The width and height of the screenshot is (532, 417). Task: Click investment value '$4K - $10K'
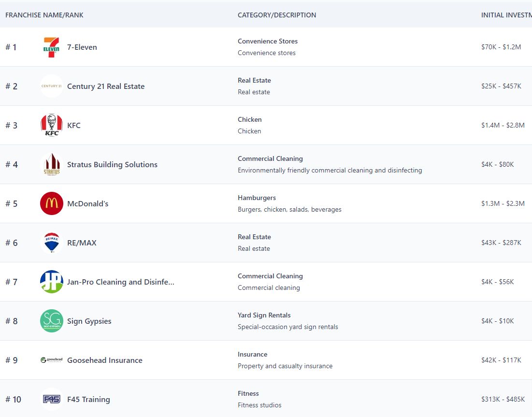pyautogui.click(x=498, y=321)
